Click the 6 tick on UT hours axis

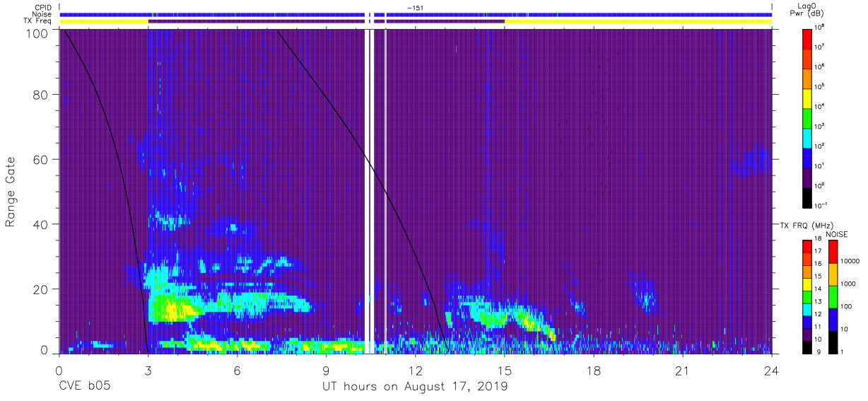(x=237, y=371)
